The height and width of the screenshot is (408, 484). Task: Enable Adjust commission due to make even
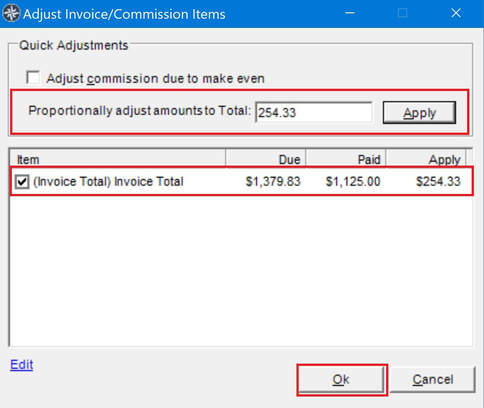(33, 78)
